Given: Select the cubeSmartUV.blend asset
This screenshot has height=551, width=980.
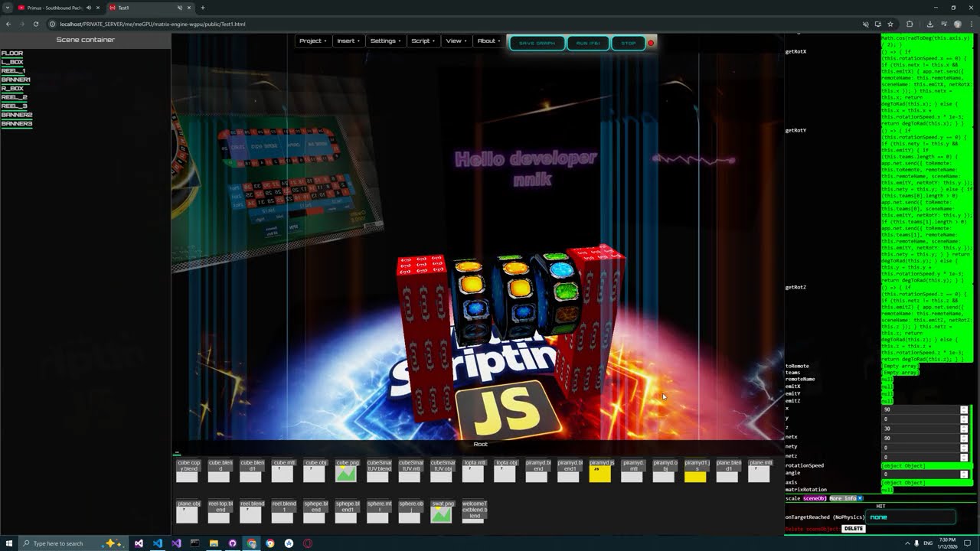Looking at the screenshot, I should point(378,470).
